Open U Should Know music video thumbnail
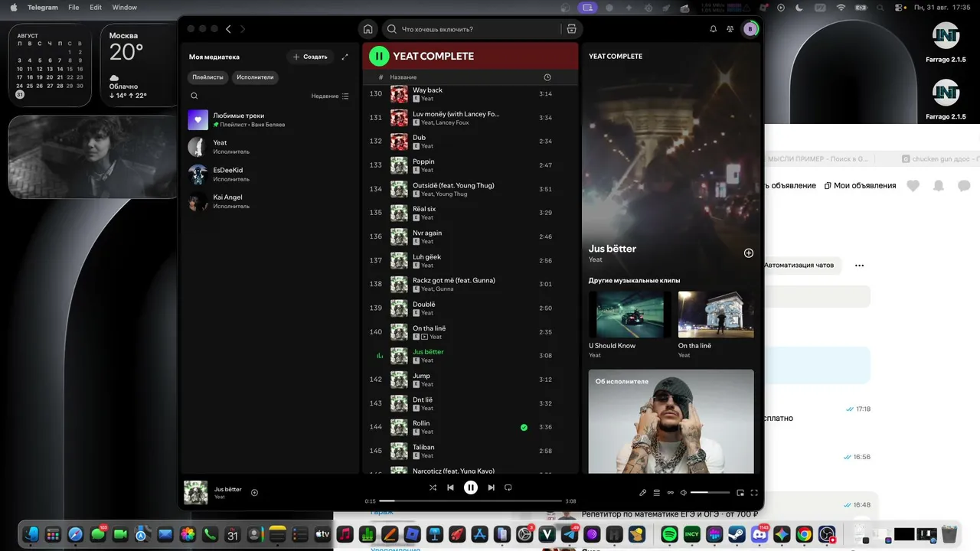Viewport: 980px width, 551px height. tap(629, 315)
